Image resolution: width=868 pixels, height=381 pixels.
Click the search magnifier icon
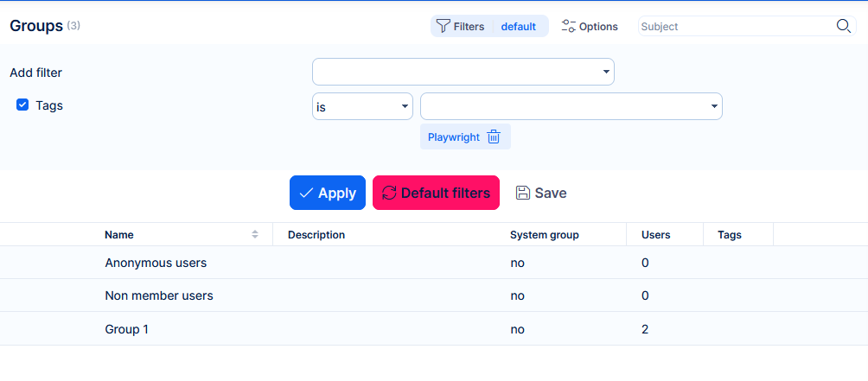click(x=844, y=26)
